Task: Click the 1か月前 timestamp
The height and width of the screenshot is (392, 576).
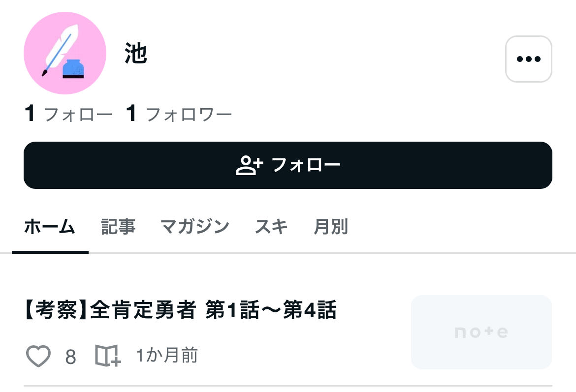Action: pyautogui.click(x=167, y=356)
